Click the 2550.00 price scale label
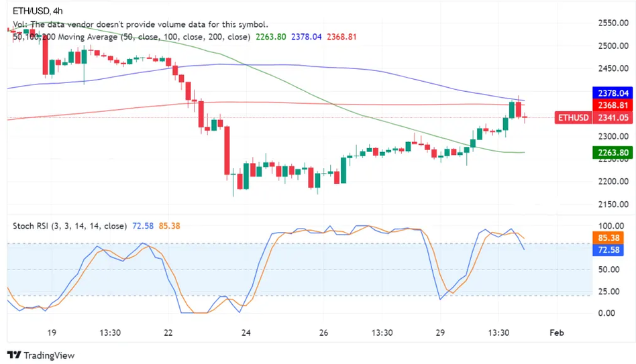This screenshot has height=364, width=636. click(x=613, y=23)
